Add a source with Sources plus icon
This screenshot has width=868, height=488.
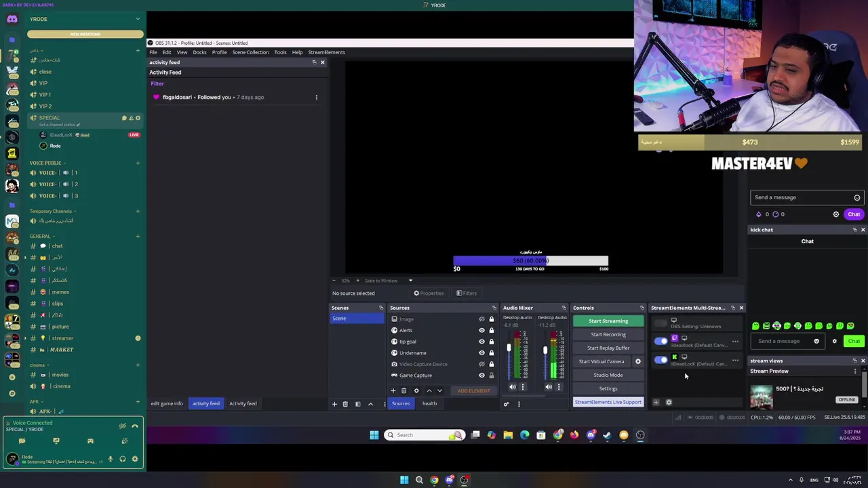pyautogui.click(x=393, y=390)
